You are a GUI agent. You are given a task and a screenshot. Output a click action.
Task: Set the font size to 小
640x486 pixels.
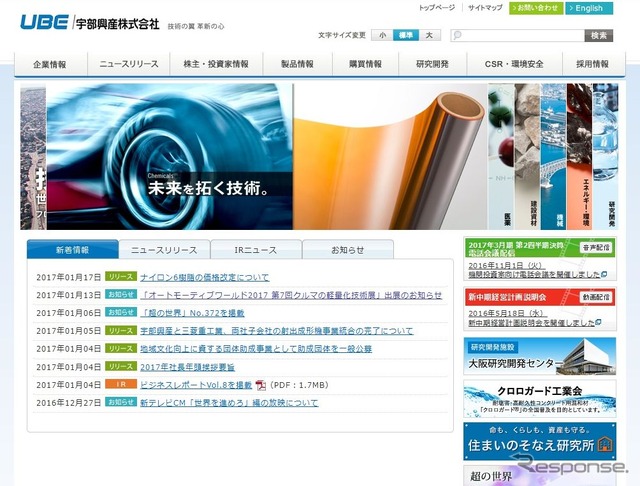point(382,36)
